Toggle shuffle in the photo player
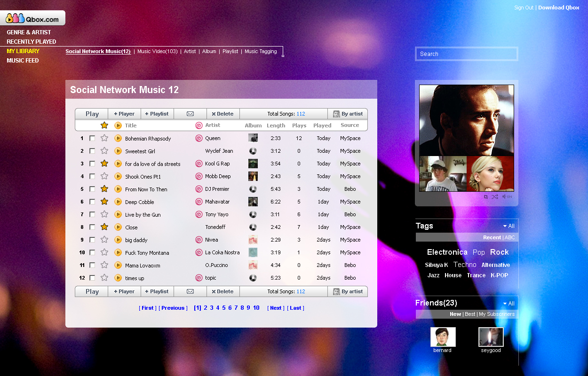The image size is (588, 376). [x=495, y=196]
